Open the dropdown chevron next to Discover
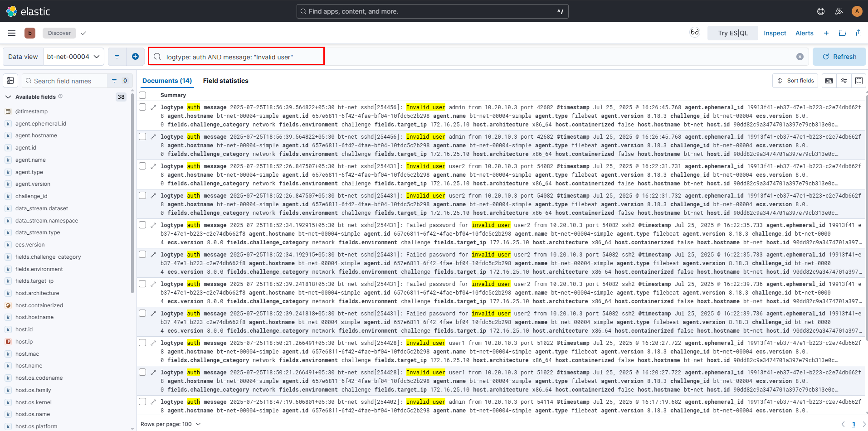The image size is (868, 431). tap(83, 33)
